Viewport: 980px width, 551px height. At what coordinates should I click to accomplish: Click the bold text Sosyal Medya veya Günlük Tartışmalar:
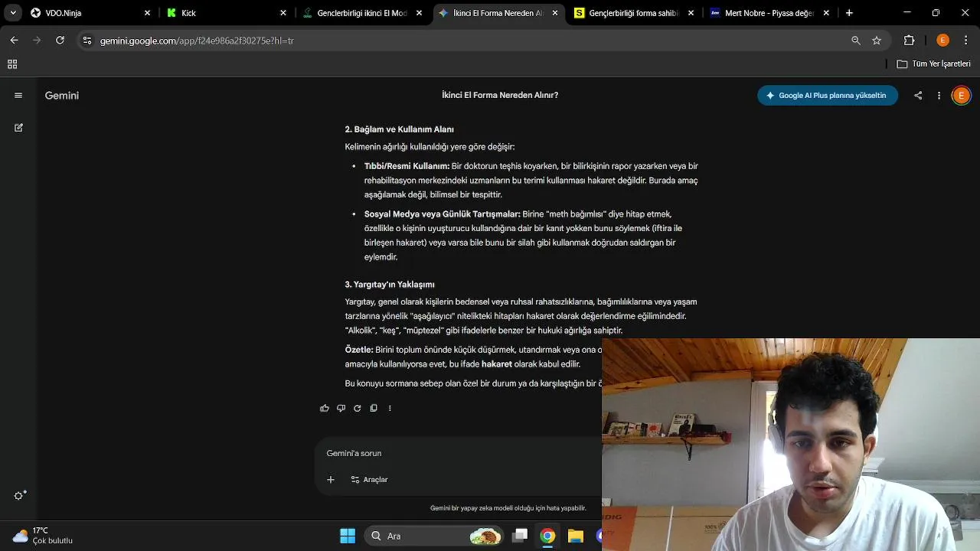pyautogui.click(x=442, y=214)
